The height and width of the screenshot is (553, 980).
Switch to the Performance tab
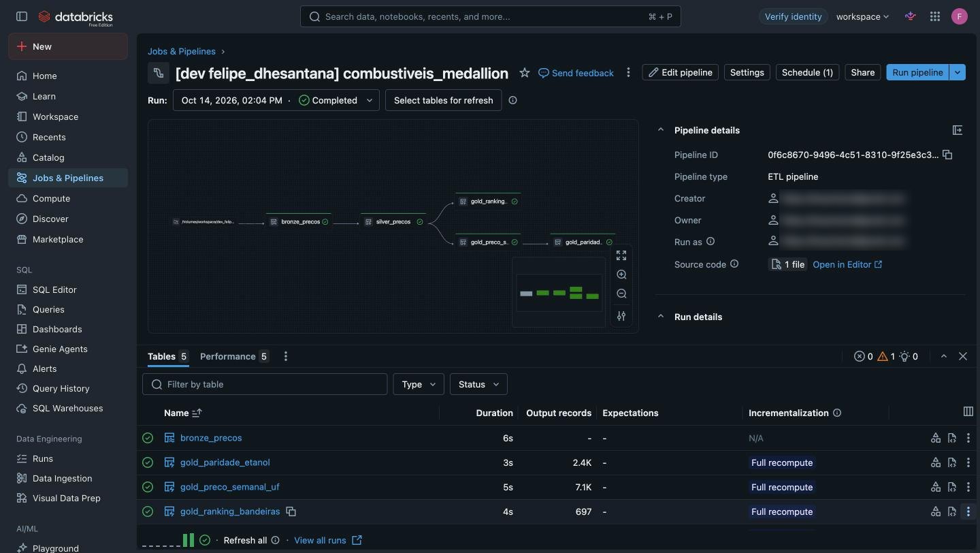point(234,356)
